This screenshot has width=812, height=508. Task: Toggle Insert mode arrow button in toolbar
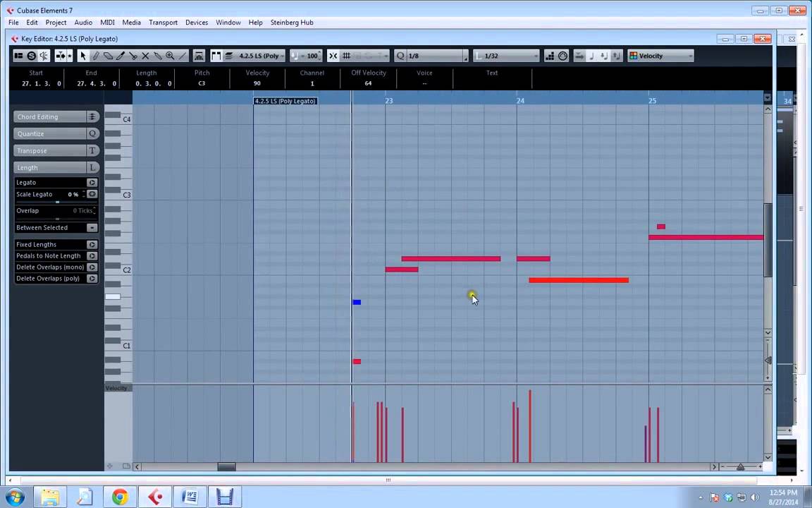[x=579, y=56]
